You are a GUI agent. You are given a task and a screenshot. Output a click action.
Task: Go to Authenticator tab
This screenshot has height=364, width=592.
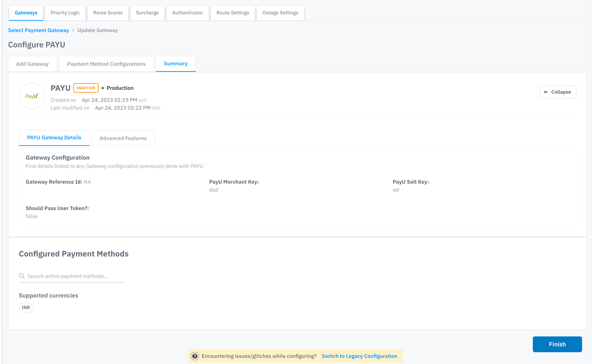pyautogui.click(x=187, y=13)
